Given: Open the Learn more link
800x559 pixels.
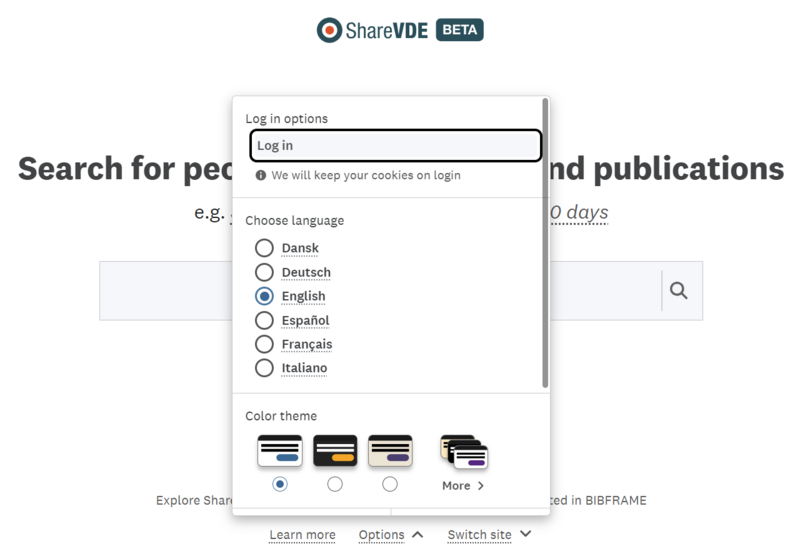Looking at the screenshot, I should 302,535.
